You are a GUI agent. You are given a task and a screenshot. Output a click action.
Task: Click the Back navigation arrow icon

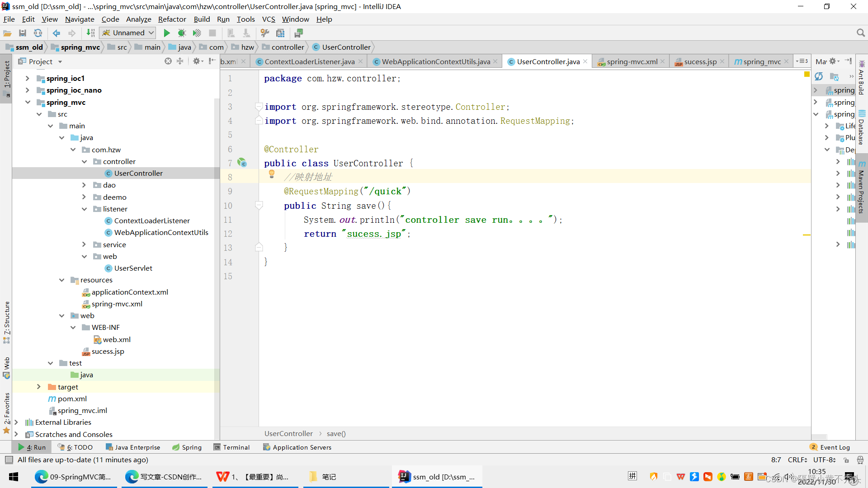(x=56, y=33)
